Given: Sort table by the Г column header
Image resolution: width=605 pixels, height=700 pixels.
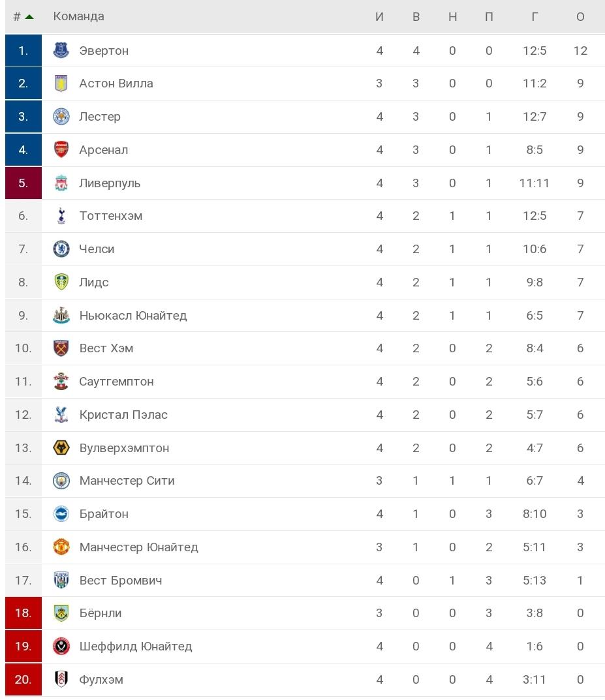Looking at the screenshot, I should tap(534, 16).
